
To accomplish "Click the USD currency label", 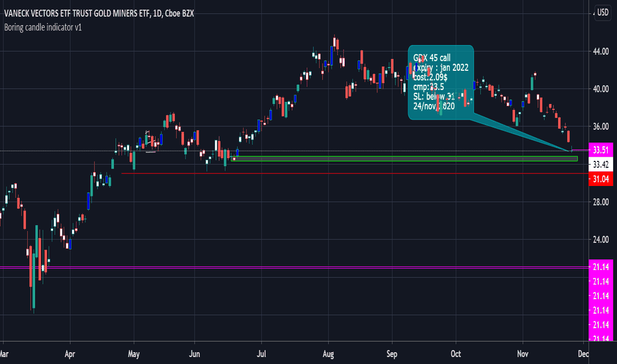I will click(602, 13).
